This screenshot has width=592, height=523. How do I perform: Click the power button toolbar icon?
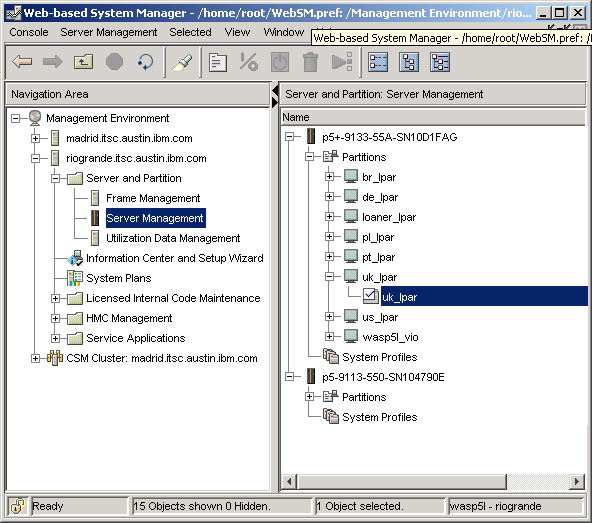280,62
